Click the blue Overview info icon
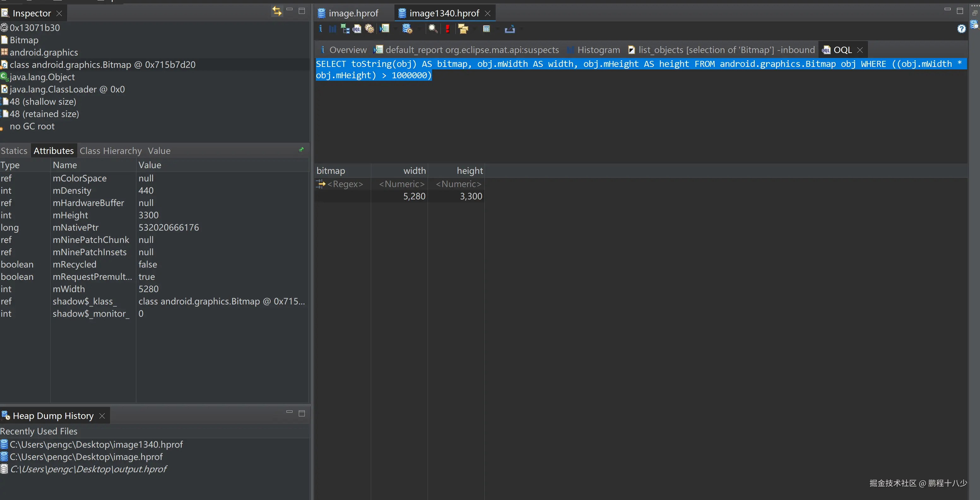 tap(320, 29)
